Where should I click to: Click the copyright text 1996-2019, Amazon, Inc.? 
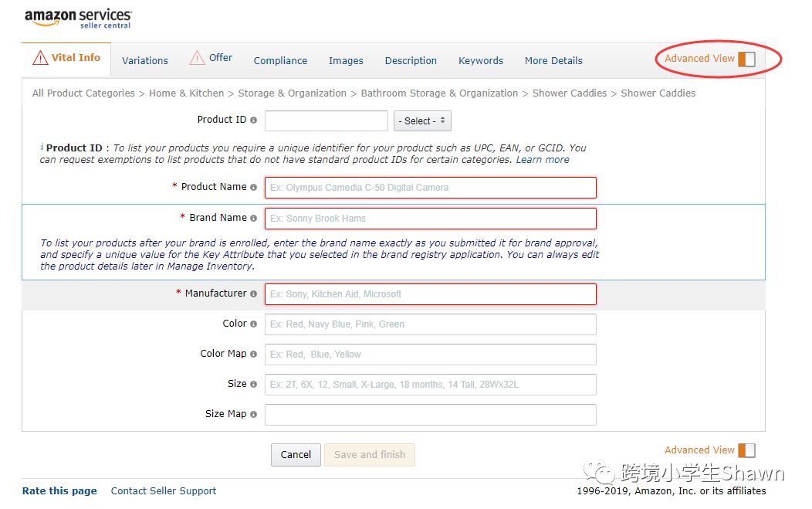672,491
